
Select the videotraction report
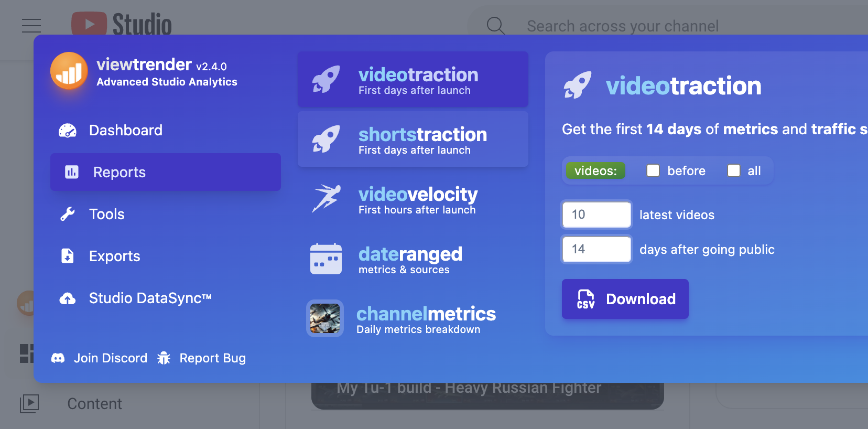click(x=413, y=79)
